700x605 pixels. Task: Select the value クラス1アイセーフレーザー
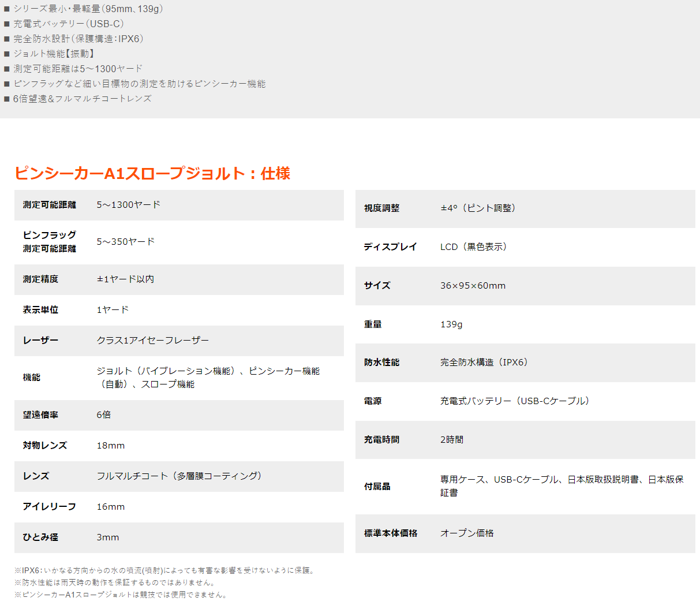[153, 341]
